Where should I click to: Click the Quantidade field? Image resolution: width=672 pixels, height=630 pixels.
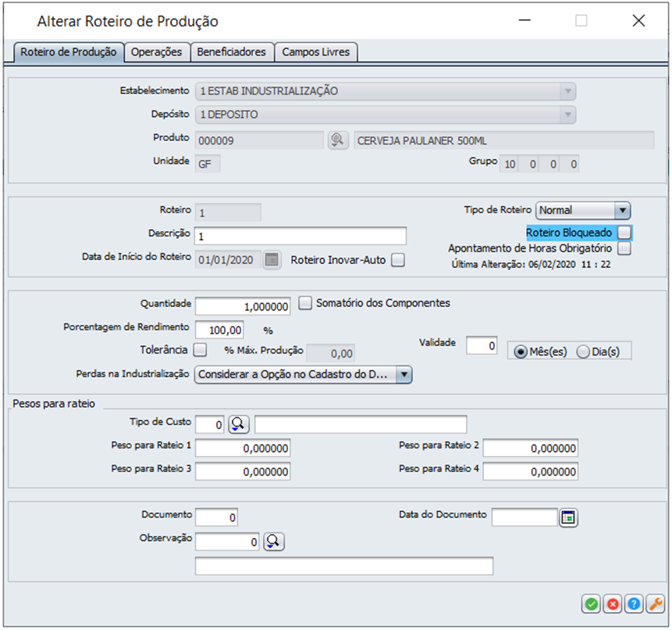(243, 307)
